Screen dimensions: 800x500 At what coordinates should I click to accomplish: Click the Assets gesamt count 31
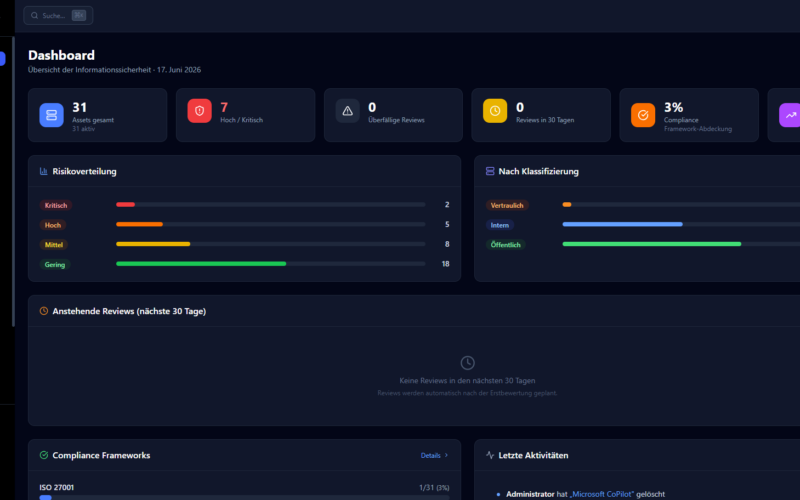point(80,107)
